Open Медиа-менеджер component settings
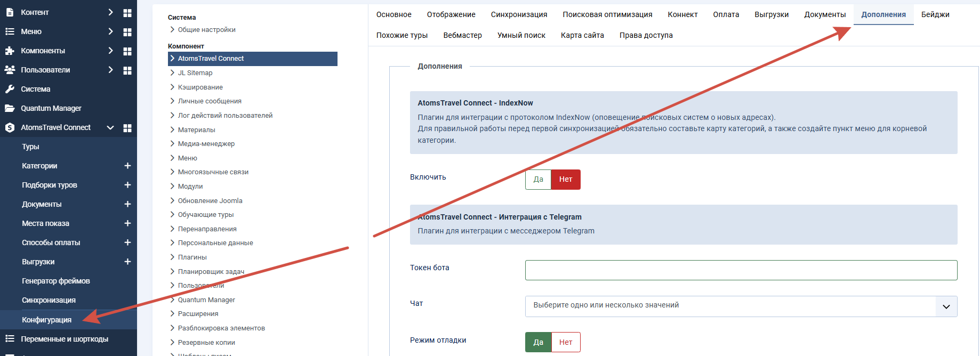The height and width of the screenshot is (356, 980). 206,144
